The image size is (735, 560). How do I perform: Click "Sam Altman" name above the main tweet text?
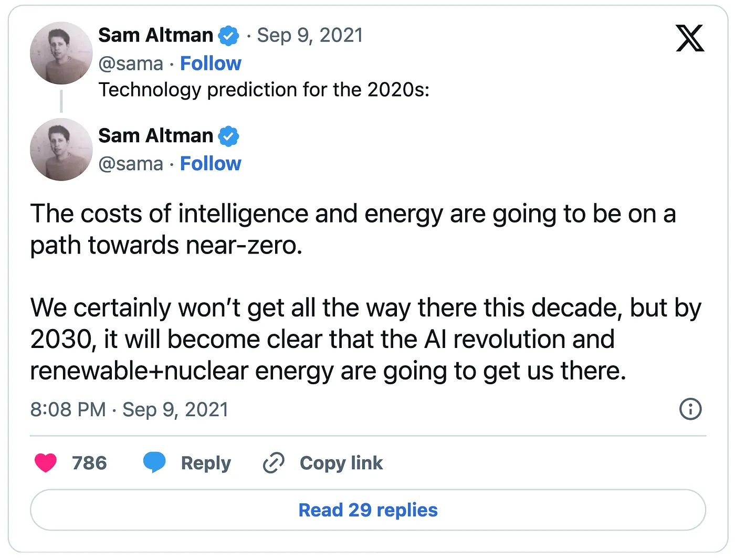(155, 136)
